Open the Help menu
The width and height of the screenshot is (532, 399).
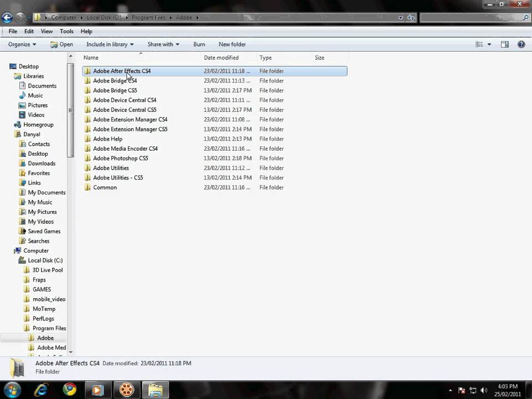pyautogui.click(x=86, y=31)
